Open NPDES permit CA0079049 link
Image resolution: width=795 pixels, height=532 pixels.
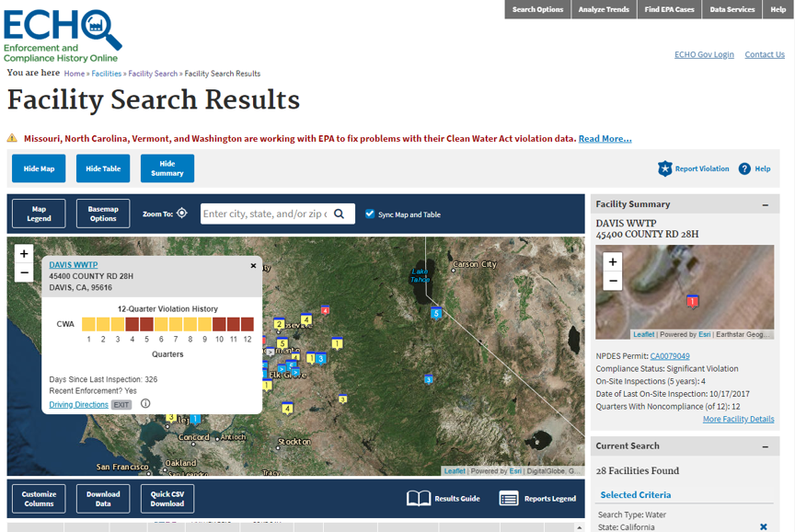[x=670, y=356]
